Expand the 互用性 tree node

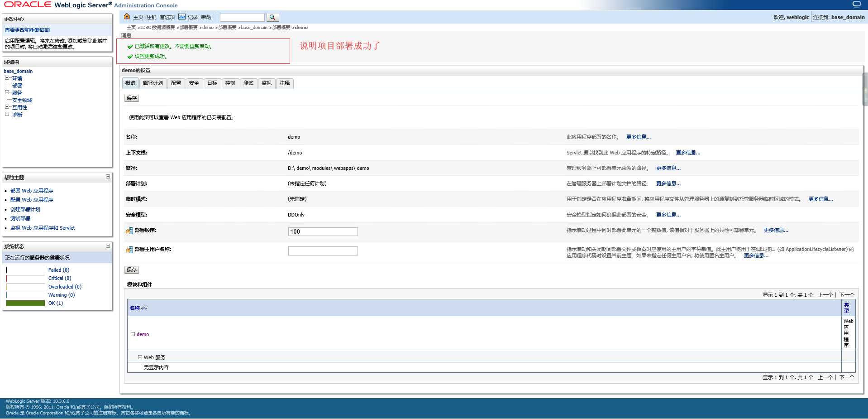pyautogui.click(x=7, y=107)
